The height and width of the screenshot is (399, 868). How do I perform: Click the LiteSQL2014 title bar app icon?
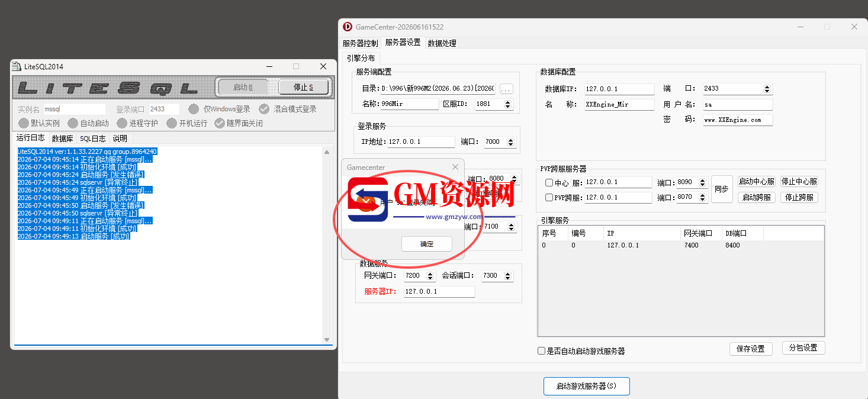tap(17, 66)
